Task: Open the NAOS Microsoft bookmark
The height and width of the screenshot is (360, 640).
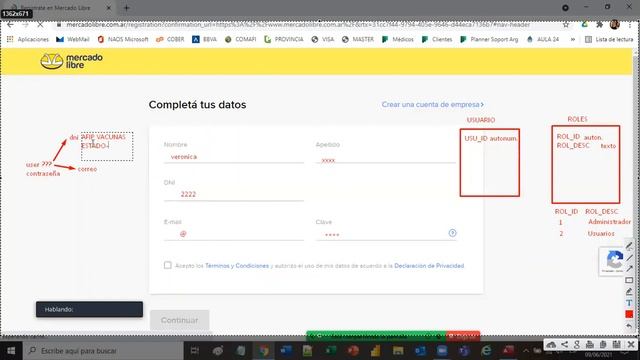Action: coord(123,40)
